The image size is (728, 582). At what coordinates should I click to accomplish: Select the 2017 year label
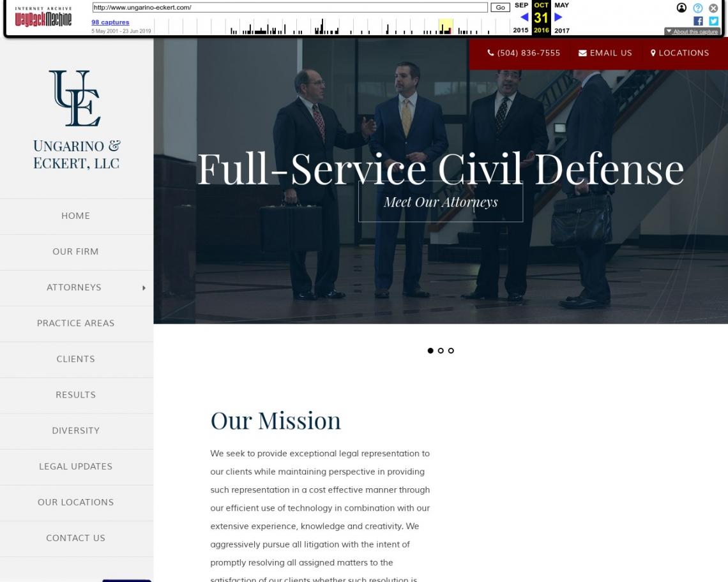[x=562, y=31]
